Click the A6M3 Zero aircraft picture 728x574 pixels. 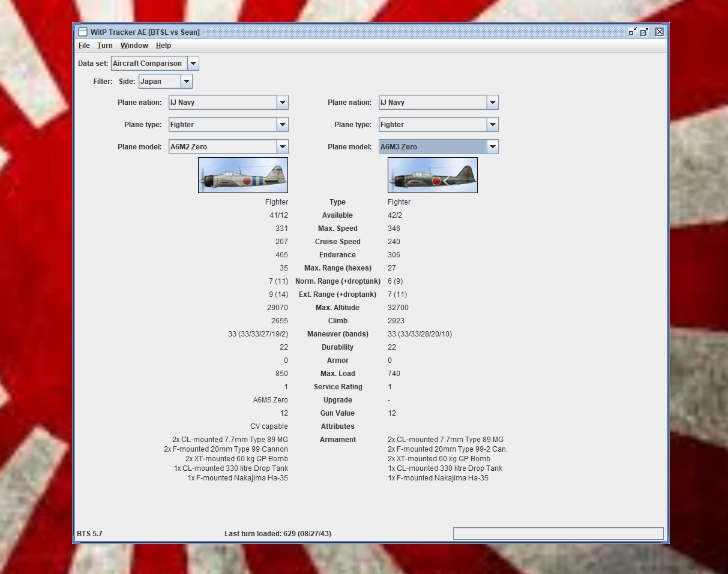click(433, 175)
